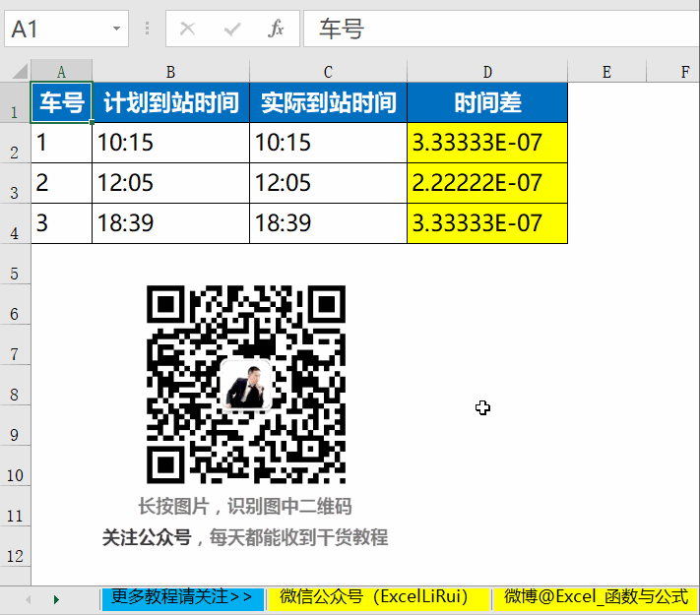The width and height of the screenshot is (700, 615).
Task: Click the Cancel (X) formula bar icon
Action: pyautogui.click(x=187, y=29)
